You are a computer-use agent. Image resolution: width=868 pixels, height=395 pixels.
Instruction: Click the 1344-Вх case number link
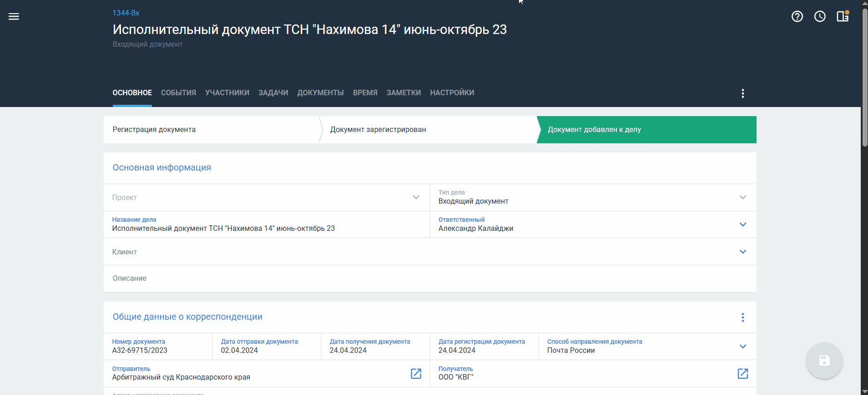pyautogui.click(x=126, y=13)
